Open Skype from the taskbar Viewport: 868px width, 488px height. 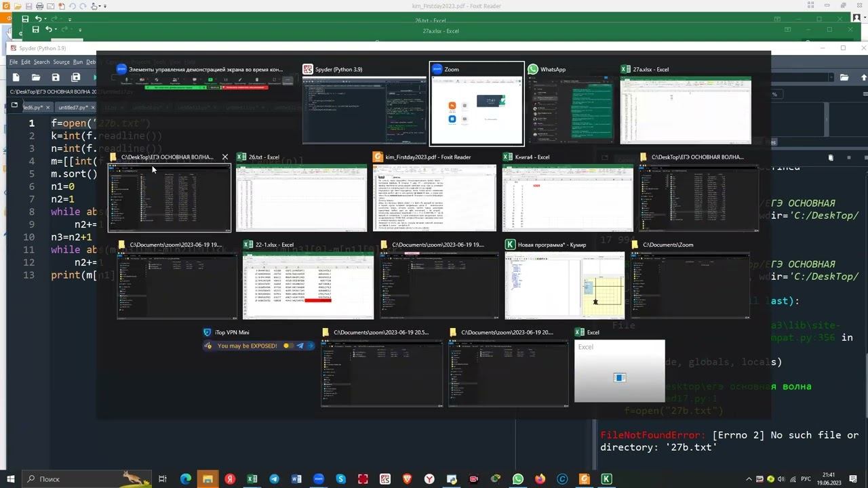(340, 479)
